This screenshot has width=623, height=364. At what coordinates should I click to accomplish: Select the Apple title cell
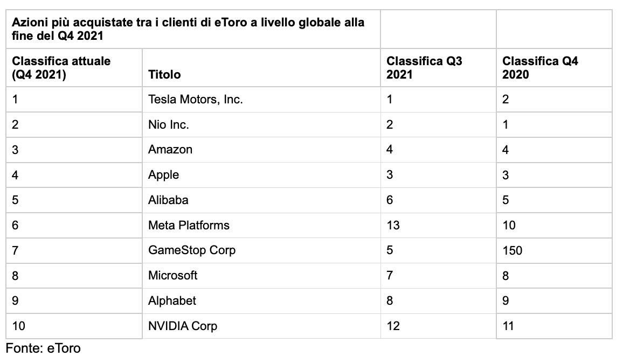pyautogui.click(x=164, y=175)
